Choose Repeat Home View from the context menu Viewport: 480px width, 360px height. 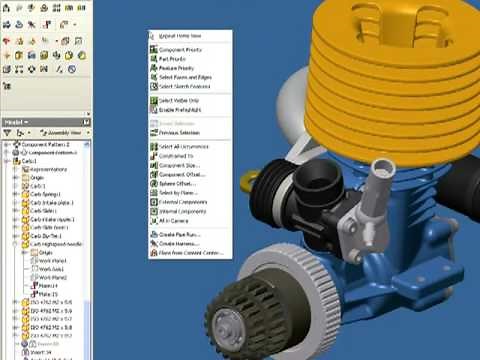[x=190, y=36]
